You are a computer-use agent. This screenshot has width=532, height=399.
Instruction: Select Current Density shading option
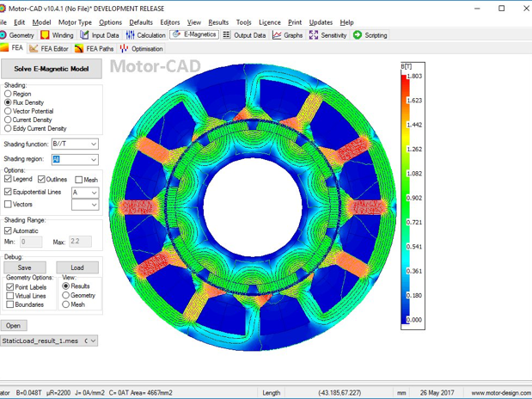(x=8, y=120)
